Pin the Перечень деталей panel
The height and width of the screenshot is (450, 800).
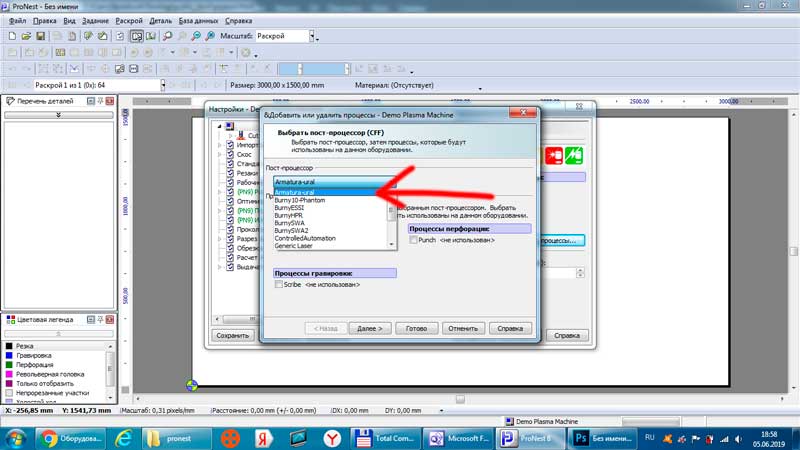pyautogui.click(x=101, y=101)
